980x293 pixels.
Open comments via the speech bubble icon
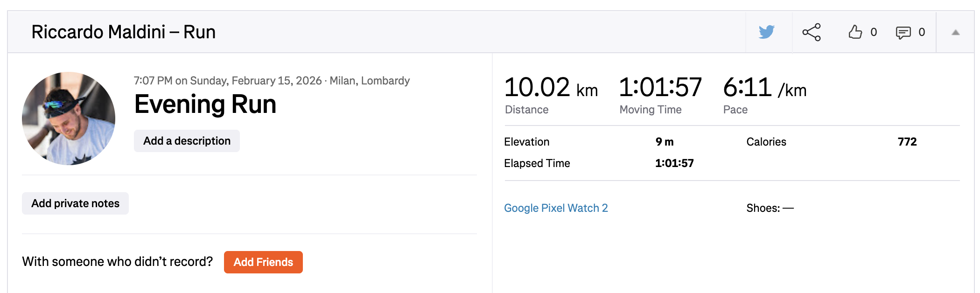903,32
